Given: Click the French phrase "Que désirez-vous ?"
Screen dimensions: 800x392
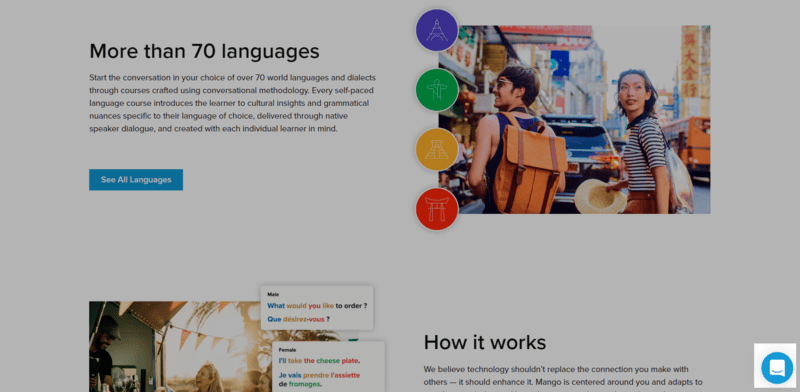Looking at the screenshot, I should (x=298, y=319).
